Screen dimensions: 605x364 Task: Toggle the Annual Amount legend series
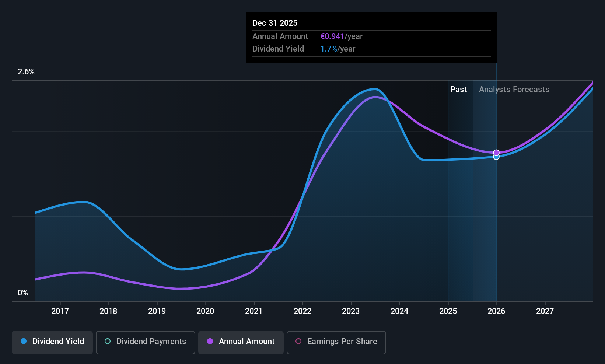pos(241,342)
